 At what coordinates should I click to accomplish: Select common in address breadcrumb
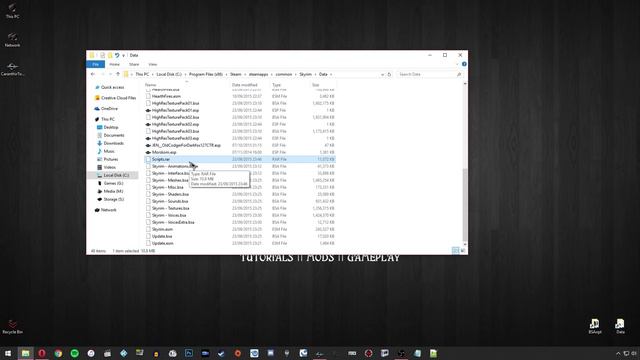[x=284, y=74]
